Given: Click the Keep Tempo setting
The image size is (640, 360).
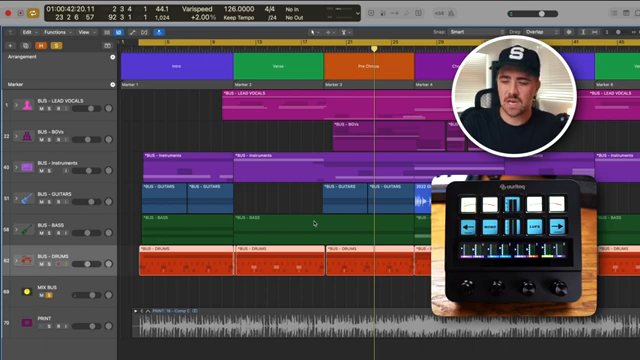Looking at the screenshot, I should point(239,18).
